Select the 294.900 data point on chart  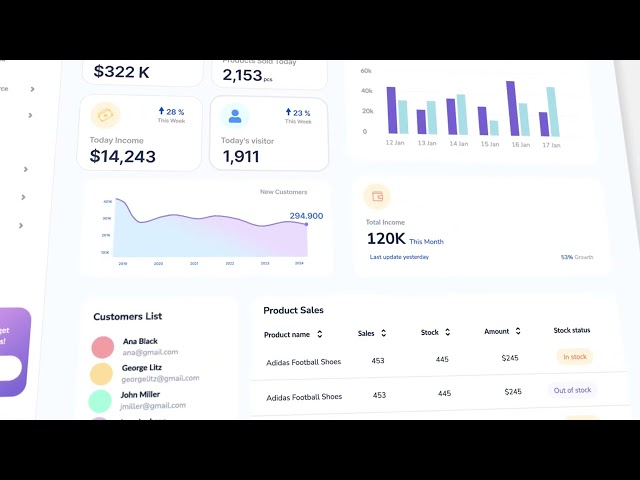point(306,224)
